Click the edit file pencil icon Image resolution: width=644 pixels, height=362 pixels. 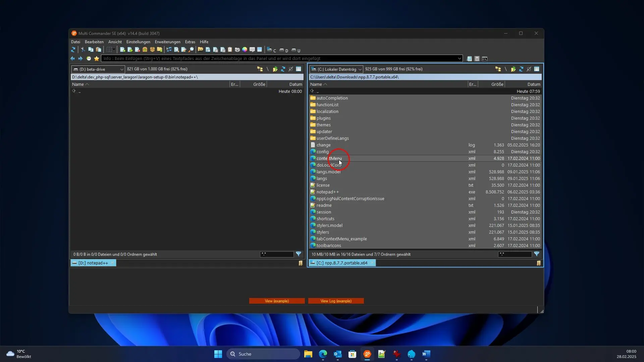pyautogui.click(x=184, y=50)
